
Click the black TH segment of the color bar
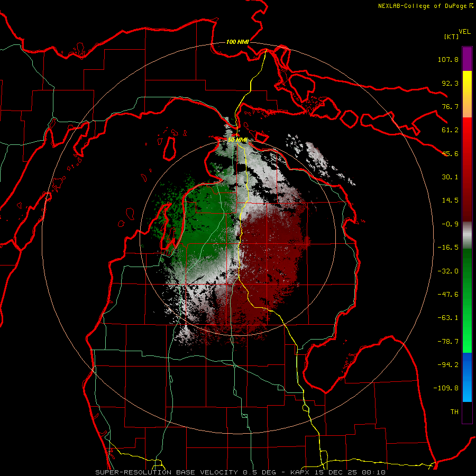(467, 412)
